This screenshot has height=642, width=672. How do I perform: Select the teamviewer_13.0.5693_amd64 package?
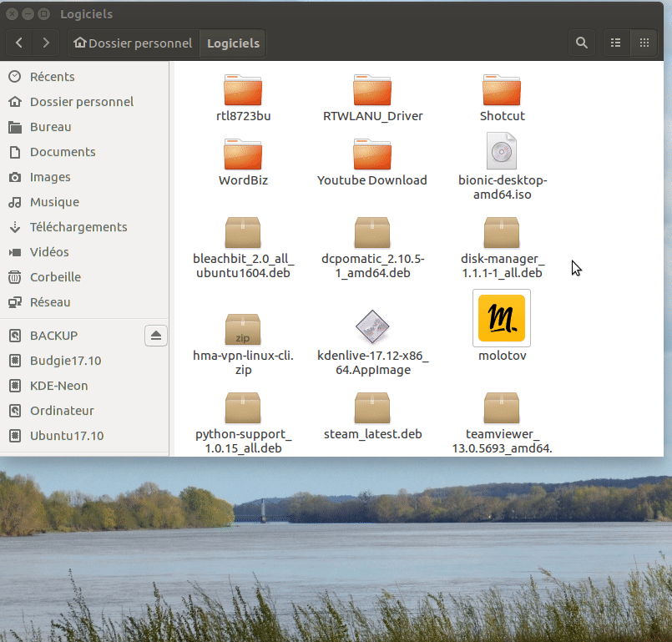click(502, 423)
